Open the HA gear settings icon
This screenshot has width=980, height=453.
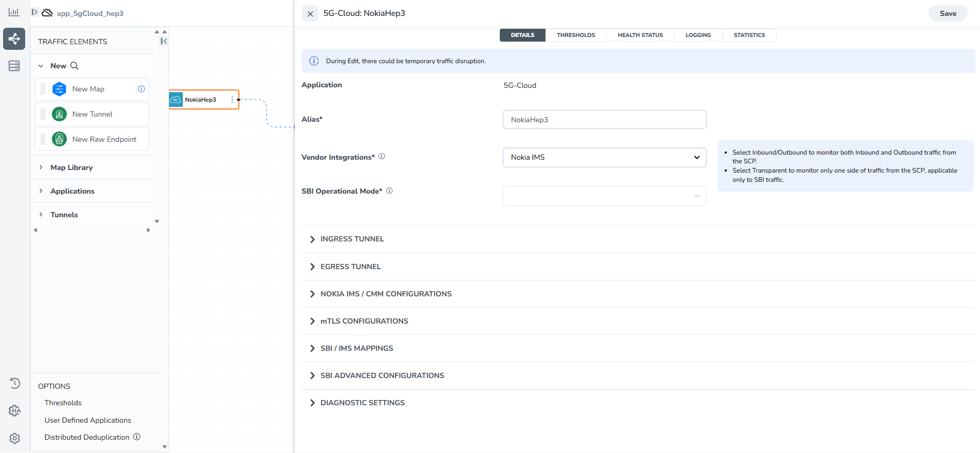click(14, 410)
